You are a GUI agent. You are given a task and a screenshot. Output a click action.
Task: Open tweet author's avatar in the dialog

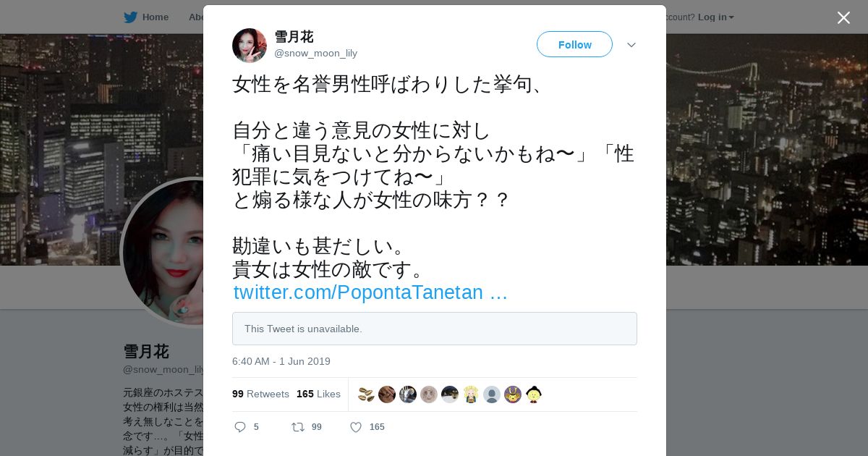250,46
